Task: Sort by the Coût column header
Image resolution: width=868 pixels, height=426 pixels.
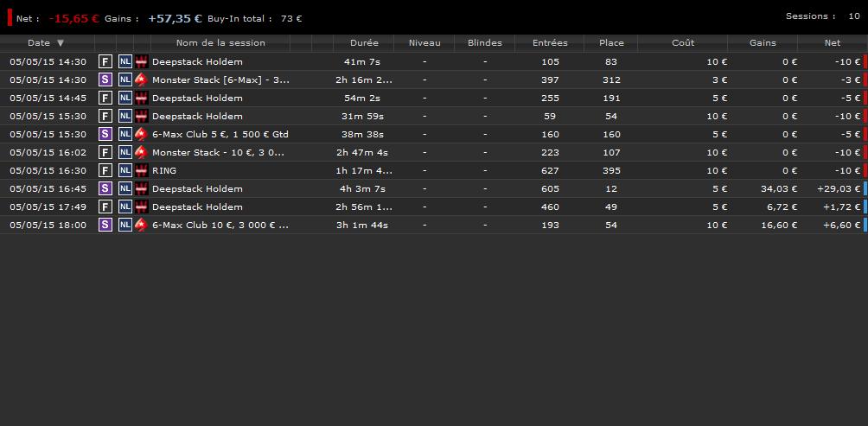Action: [x=683, y=42]
